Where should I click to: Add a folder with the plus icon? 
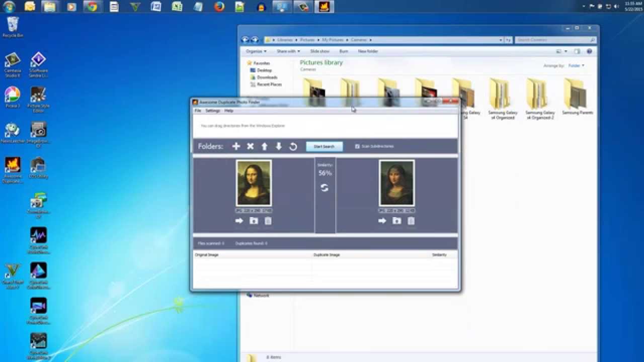click(236, 146)
